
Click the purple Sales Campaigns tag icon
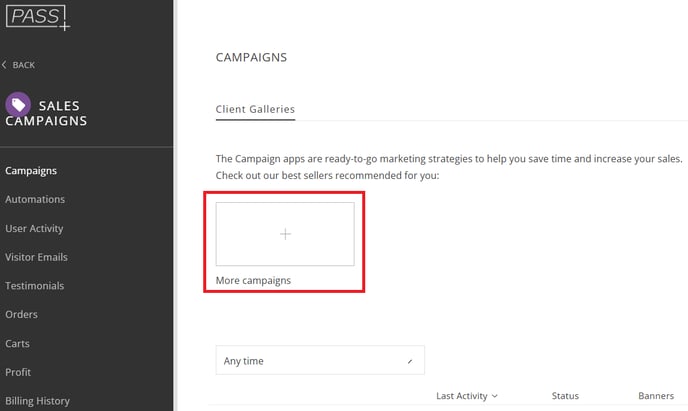tap(18, 104)
